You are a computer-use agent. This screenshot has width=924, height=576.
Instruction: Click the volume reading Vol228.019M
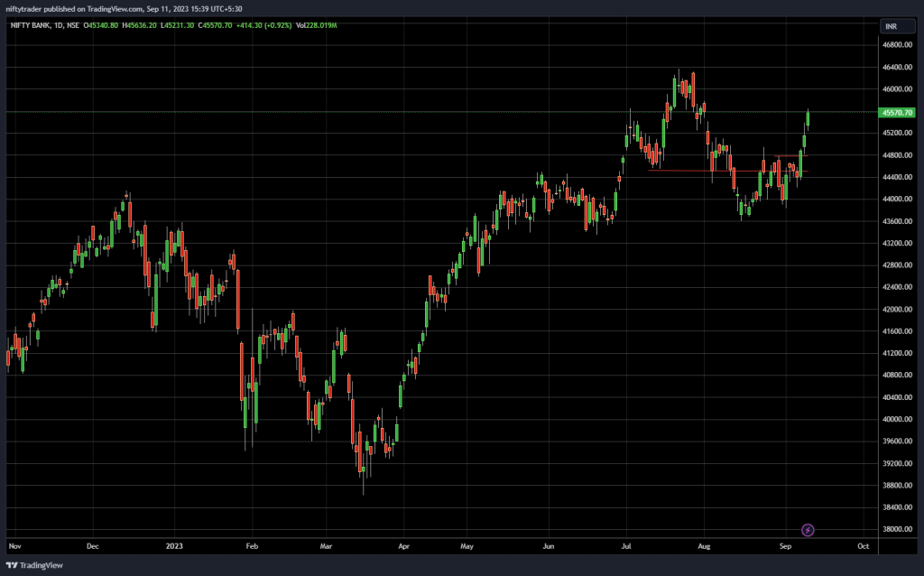[x=317, y=25]
